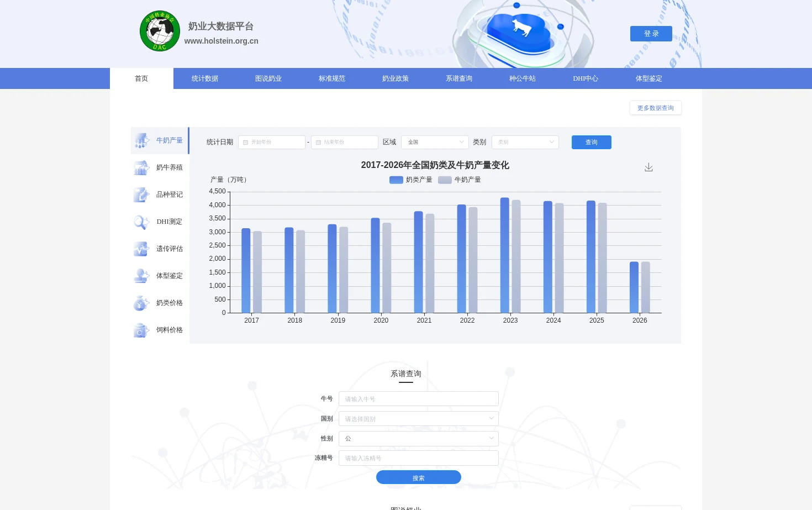This screenshot has height=510, width=812.
Task: Open the 饲料价格 sidebar icon
Action: click(x=141, y=330)
